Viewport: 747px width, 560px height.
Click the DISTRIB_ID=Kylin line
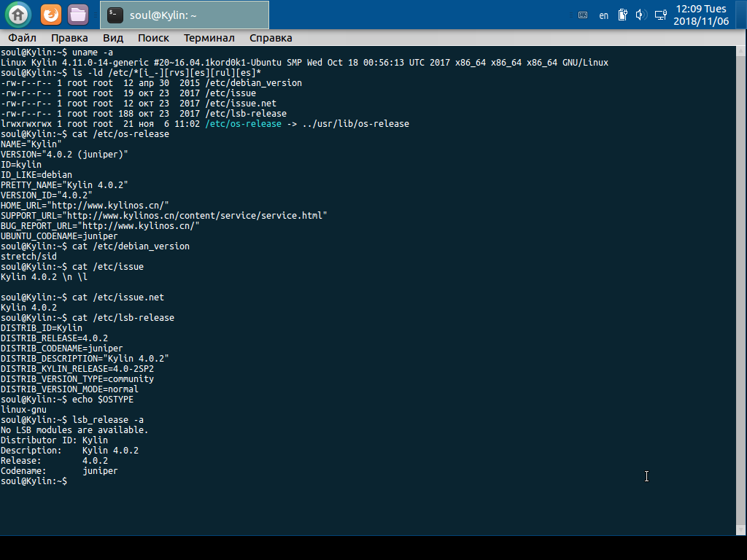click(x=42, y=327)
